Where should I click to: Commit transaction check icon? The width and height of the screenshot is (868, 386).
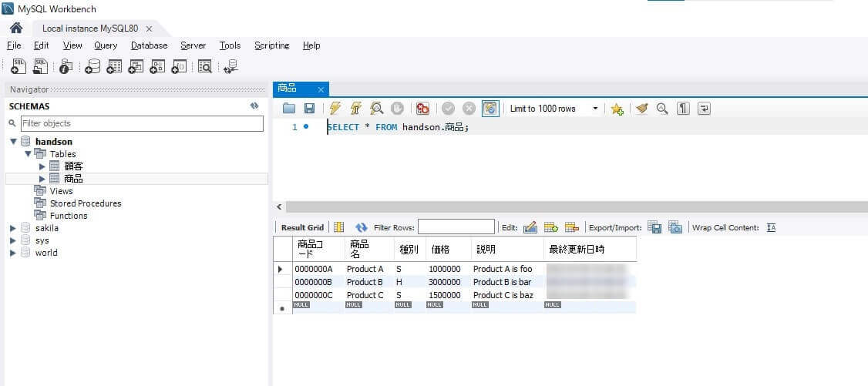click(449, 109)
